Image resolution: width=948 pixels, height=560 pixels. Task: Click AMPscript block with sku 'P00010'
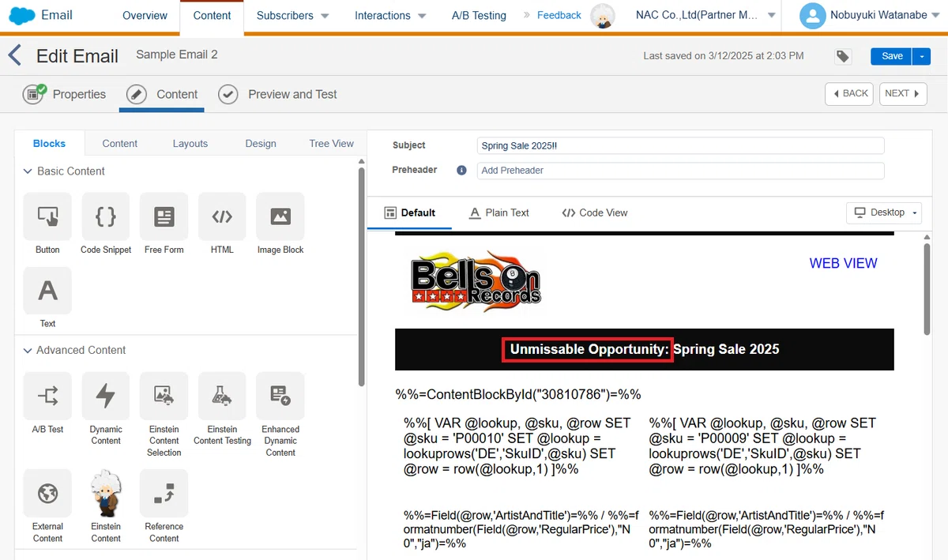coord(517,446)
